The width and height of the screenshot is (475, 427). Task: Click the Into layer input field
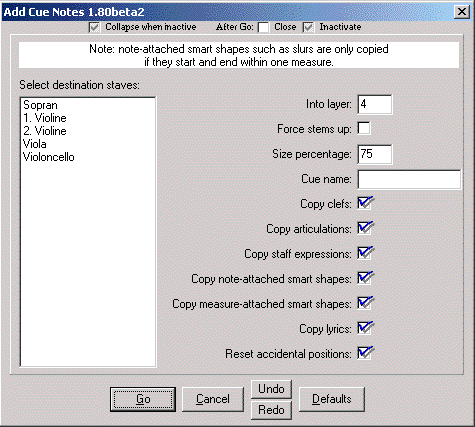click(375, 104)
